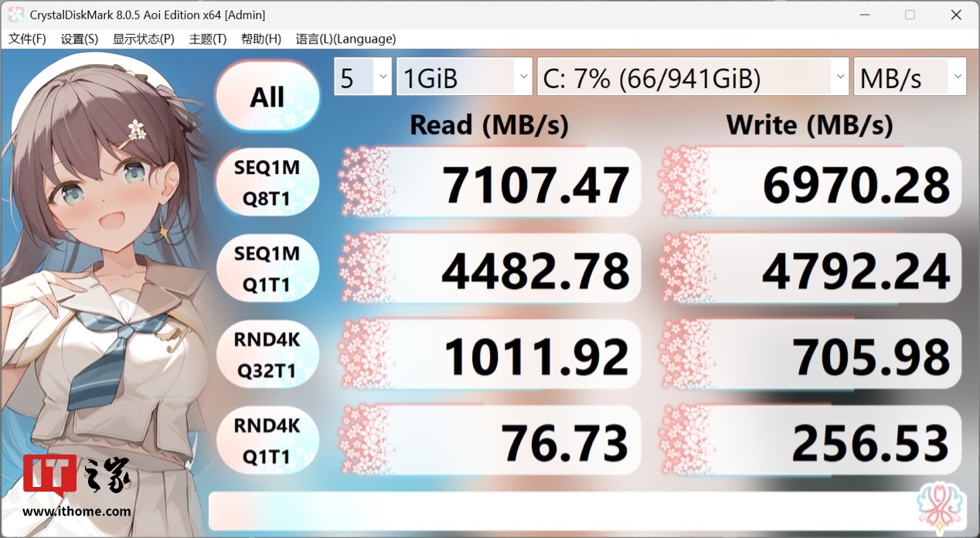Open the 主题(T) menu

tap(207, 39)
